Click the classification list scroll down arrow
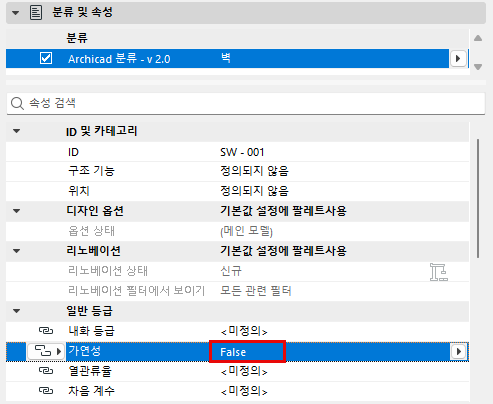 point(478,67)
